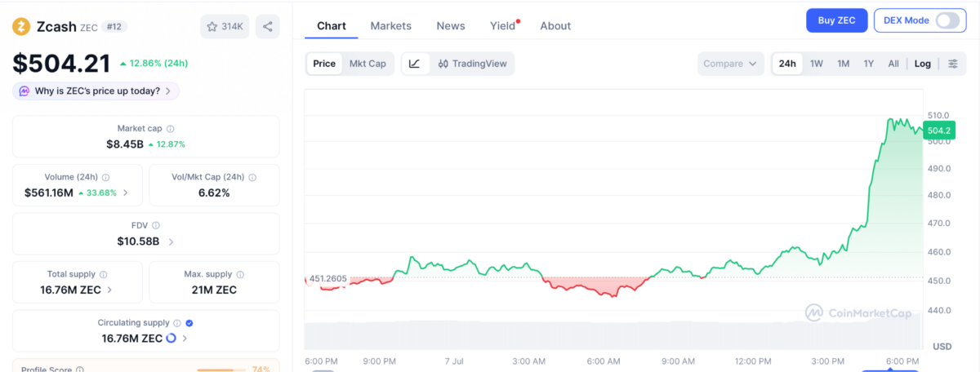Click the AI icon in price question

click(24, 91)
